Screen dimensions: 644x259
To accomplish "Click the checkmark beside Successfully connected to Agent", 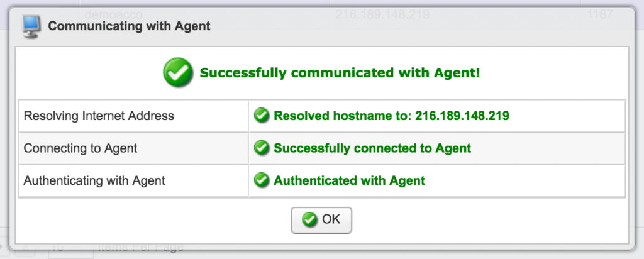I will point(261,148).
